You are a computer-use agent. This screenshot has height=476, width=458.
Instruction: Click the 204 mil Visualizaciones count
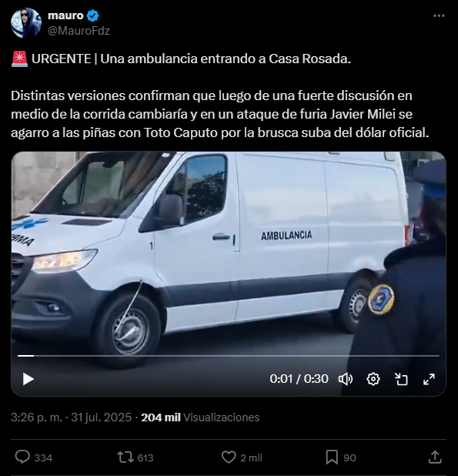click(200, 417)
